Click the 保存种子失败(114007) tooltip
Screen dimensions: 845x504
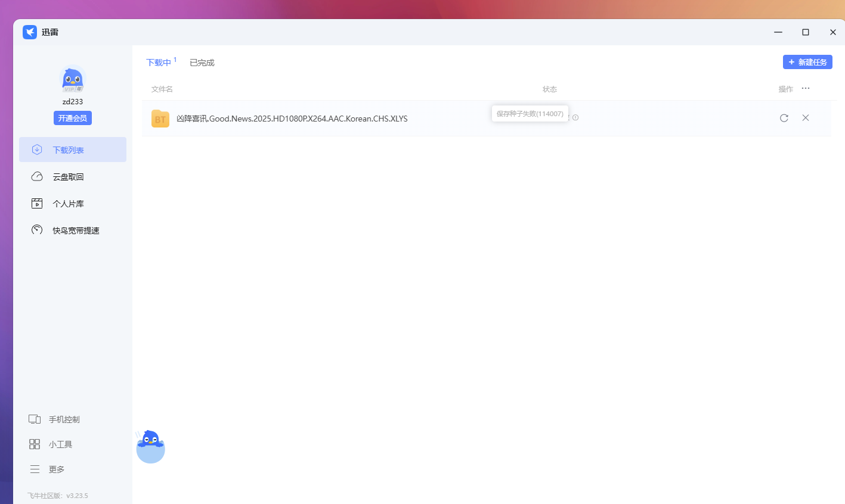[530, 114]
